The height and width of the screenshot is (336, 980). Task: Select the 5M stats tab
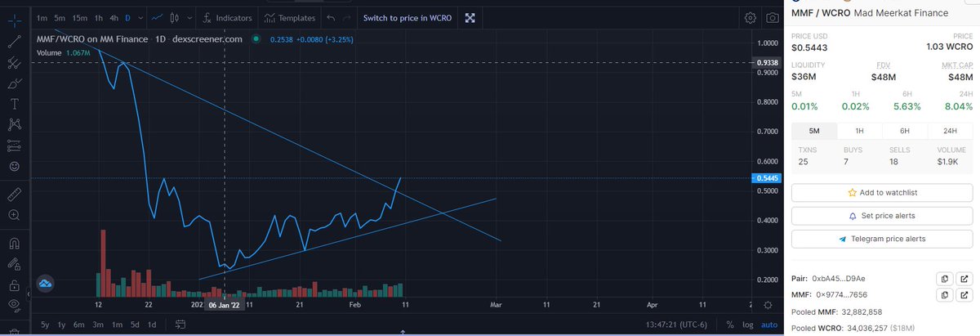[x=815, y=131]
